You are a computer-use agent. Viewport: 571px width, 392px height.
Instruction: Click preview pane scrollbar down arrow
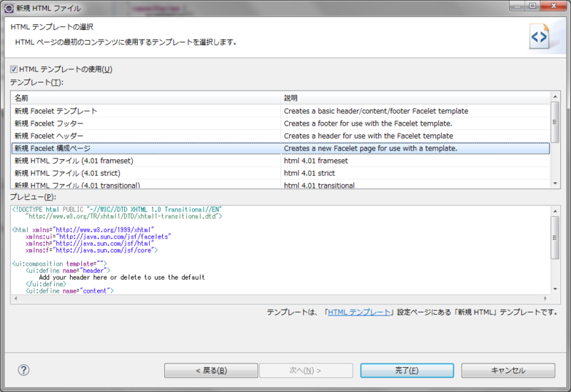[555, 289]
